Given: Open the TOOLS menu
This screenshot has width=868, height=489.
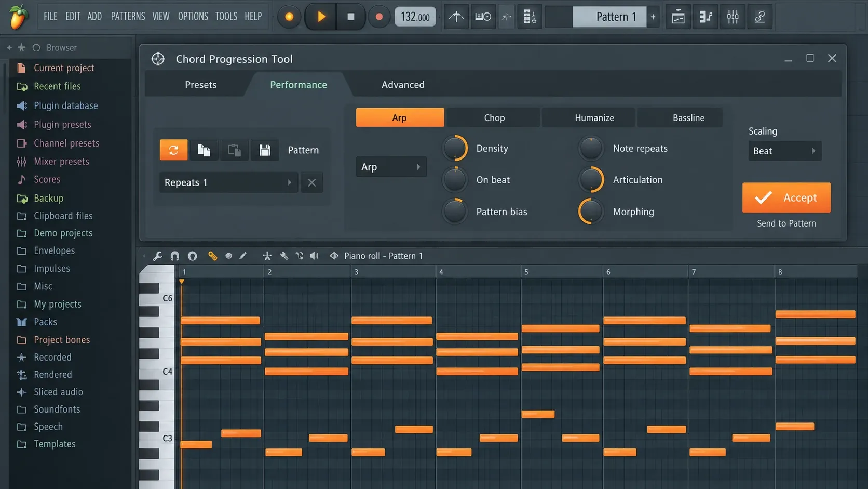Looking at the screenshot, I should click(x=226, y=17).
